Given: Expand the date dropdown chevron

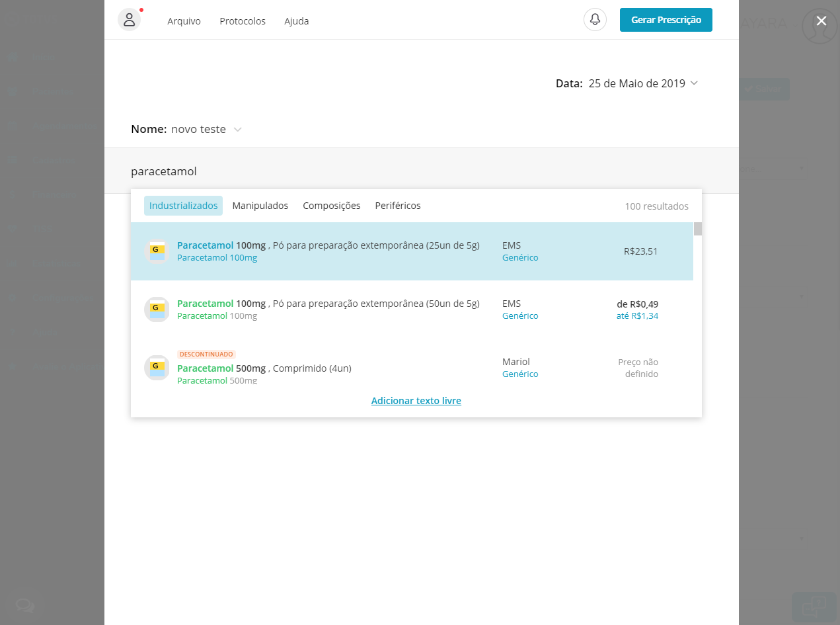Looking at the screenshot, I should pyautogui.click(x=694, y=83).
